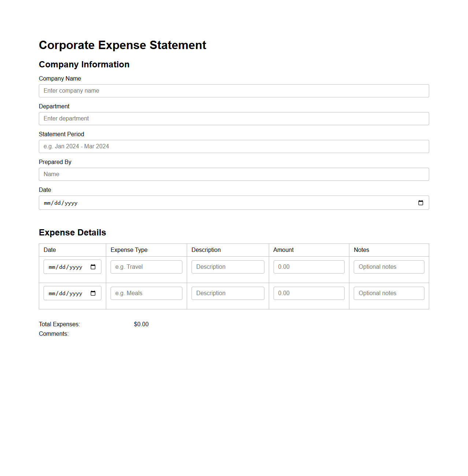Click the Total Expenses label
Viewport: 468px width, 476px height.
59,324
